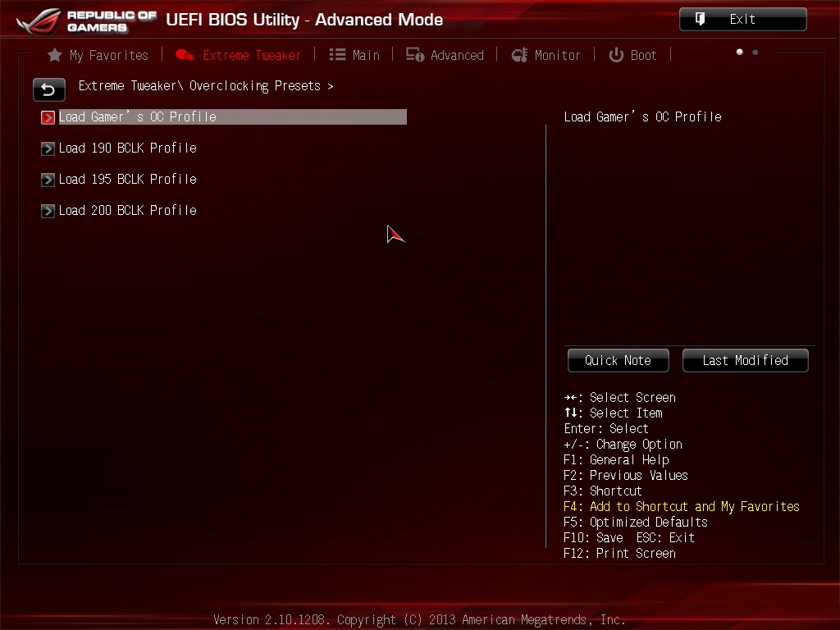Click the F2: Previous Values hint

pos(626,475)
